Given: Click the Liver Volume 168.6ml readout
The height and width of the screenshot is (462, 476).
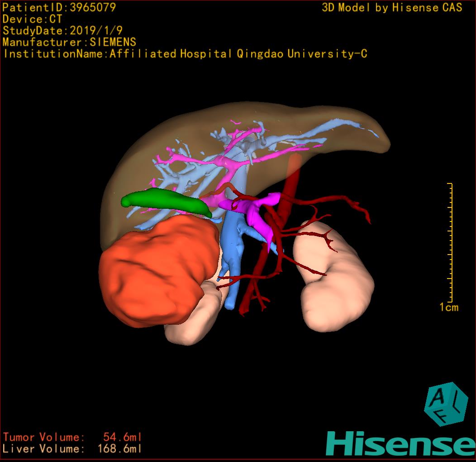Looking at the screenshot, I should click(72, 449).
